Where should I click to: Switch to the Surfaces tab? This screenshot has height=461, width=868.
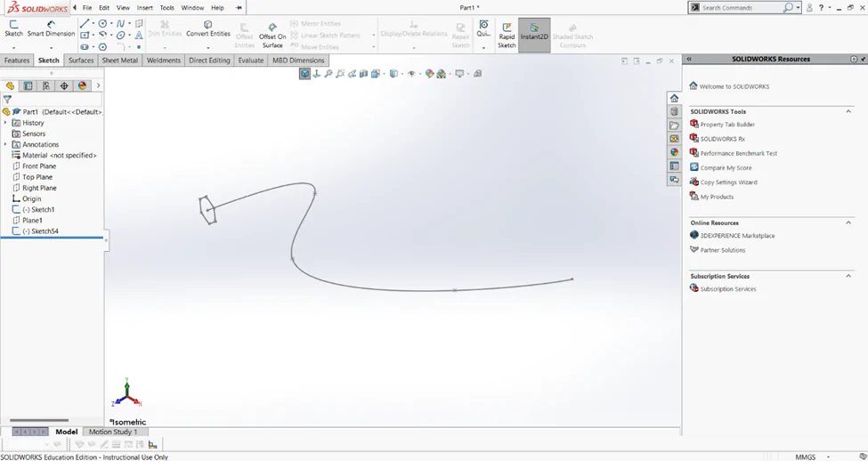point(81,61)
